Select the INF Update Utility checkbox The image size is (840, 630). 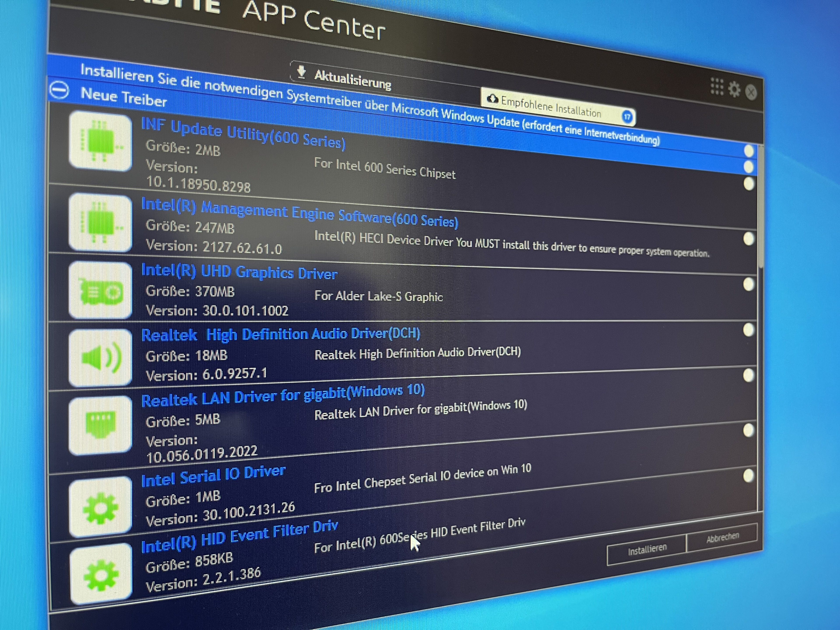coord(749,184)
